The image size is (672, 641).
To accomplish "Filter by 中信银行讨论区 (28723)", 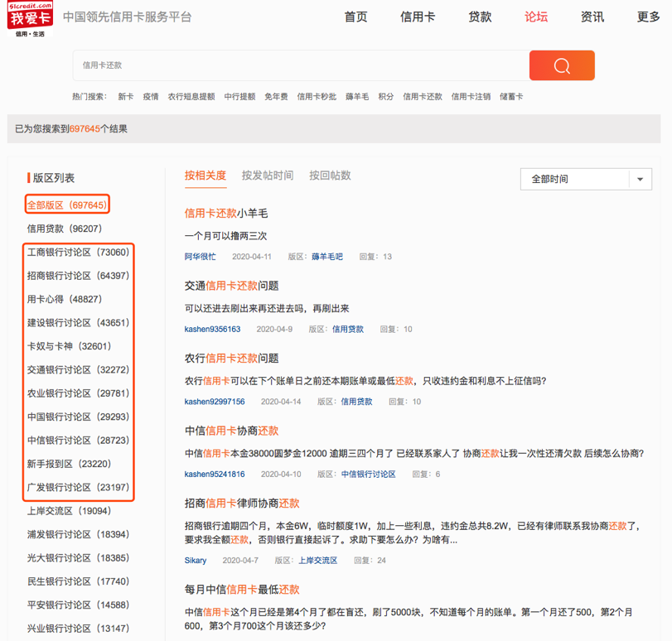I will 78,441.
